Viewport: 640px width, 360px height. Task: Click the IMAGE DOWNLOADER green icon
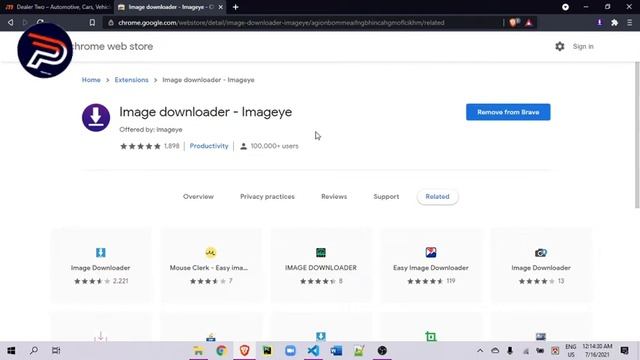coord(321,252)
